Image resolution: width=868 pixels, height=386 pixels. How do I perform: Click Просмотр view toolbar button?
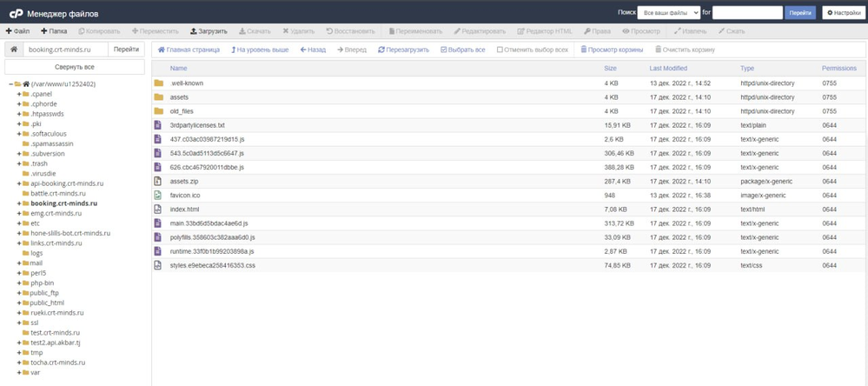[x=641, y=31]
